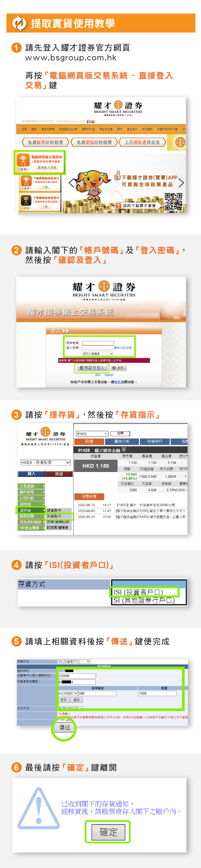The image size is (201, 868).
Task: Open the HKEX market dropdown beside stock code 388
Action: point(70,693)
